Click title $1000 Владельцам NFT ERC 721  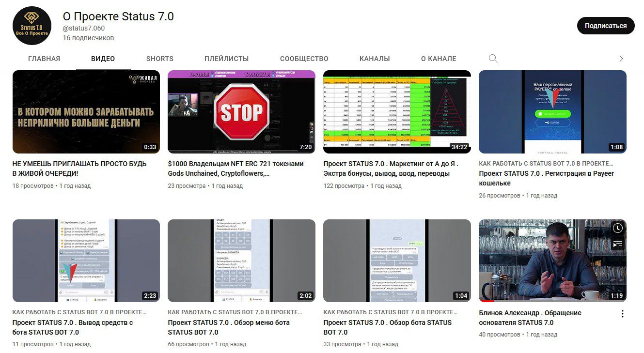coord(236,169)
